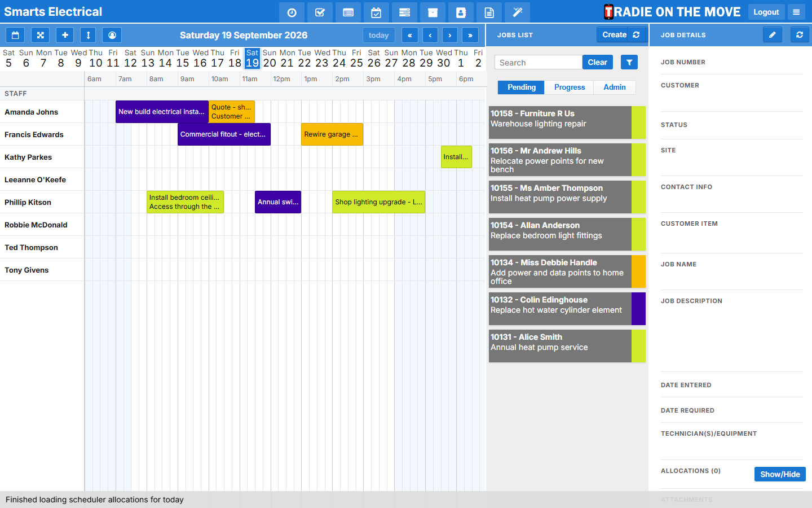Image resolution: width=812 pixels, height=508 pixels.
Task: Refresh the jobs list next to Create
Action: tap(637, 35)
